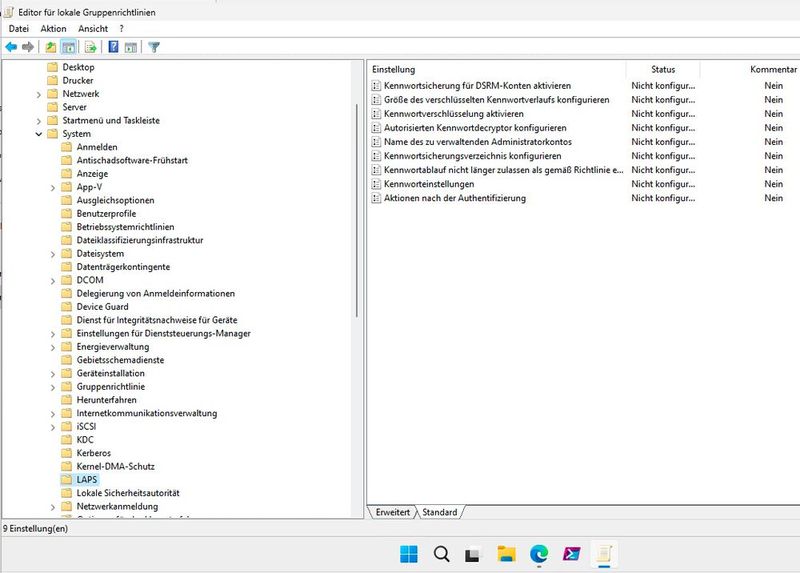Expand the iSCSI node

pyautogui.click(x=53, y=427)
